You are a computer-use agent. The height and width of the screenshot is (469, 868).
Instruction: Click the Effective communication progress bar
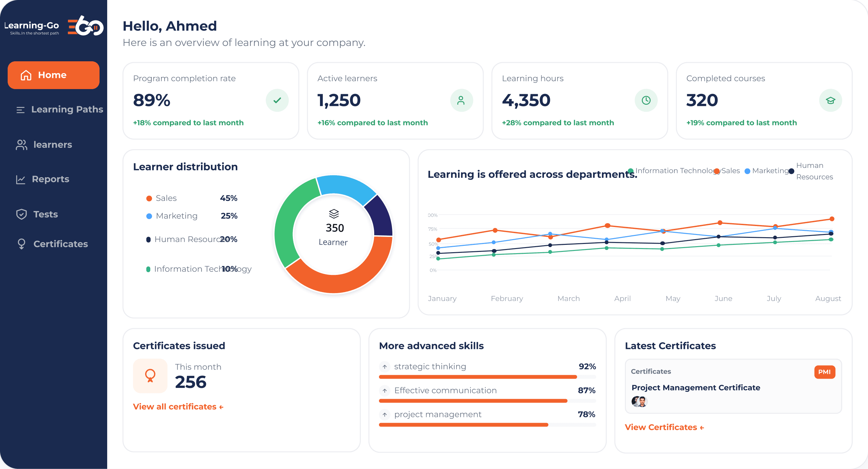[487, 401]
